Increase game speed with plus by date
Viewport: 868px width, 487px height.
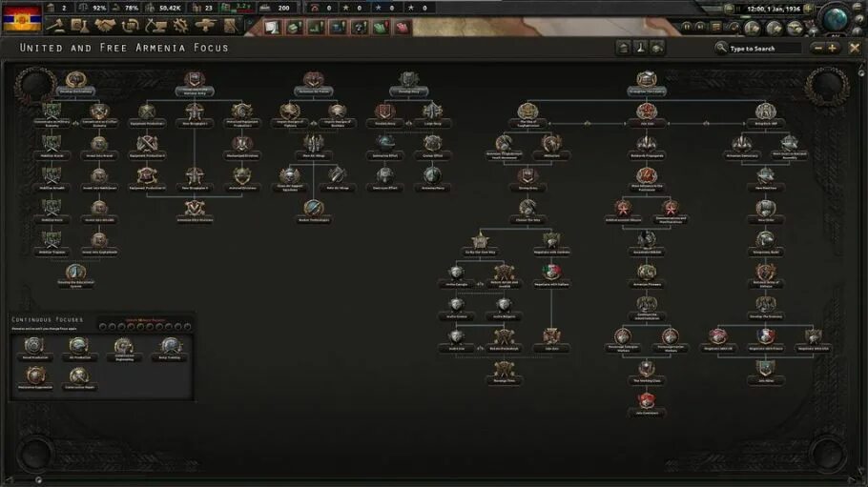[x=808, y=9]
